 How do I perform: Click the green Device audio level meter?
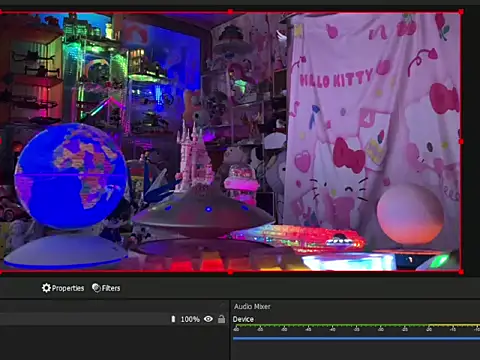[356, 325]
